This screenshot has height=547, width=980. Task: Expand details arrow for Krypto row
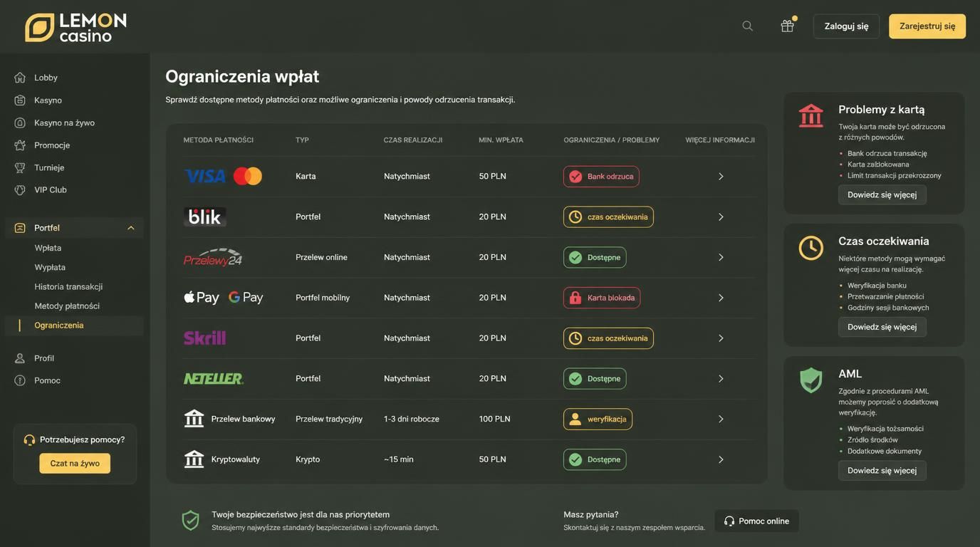point(721,460)
